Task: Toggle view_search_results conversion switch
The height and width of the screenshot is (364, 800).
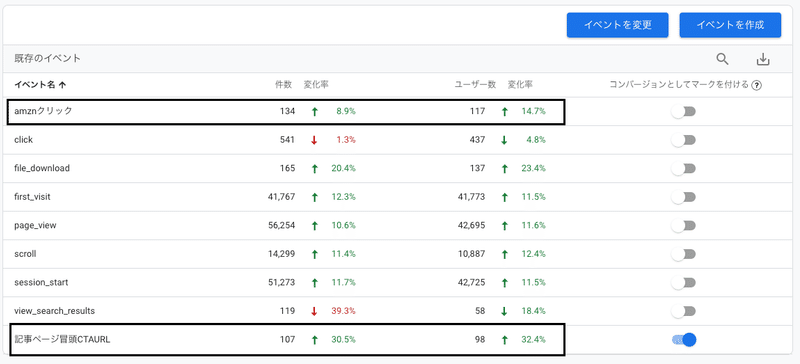Action: (x=684, y=311)
